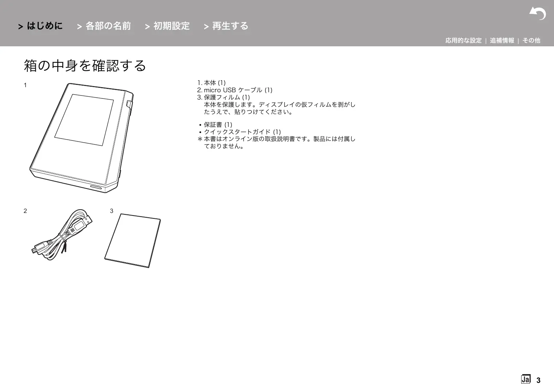Select the micro USB cable illustration
The height and width of the screenshot is (392, 554).
coord(61,235)
